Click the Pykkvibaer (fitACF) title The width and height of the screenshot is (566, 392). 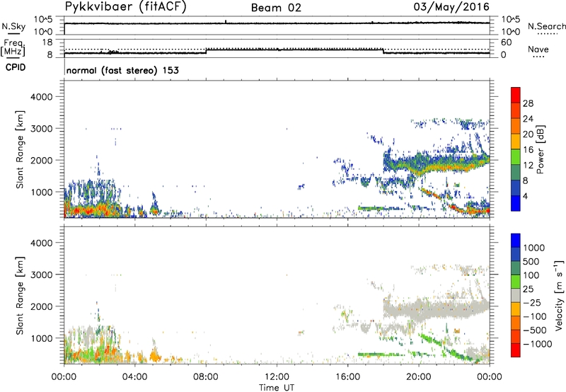pyautogui.click(x=126, y=7)
